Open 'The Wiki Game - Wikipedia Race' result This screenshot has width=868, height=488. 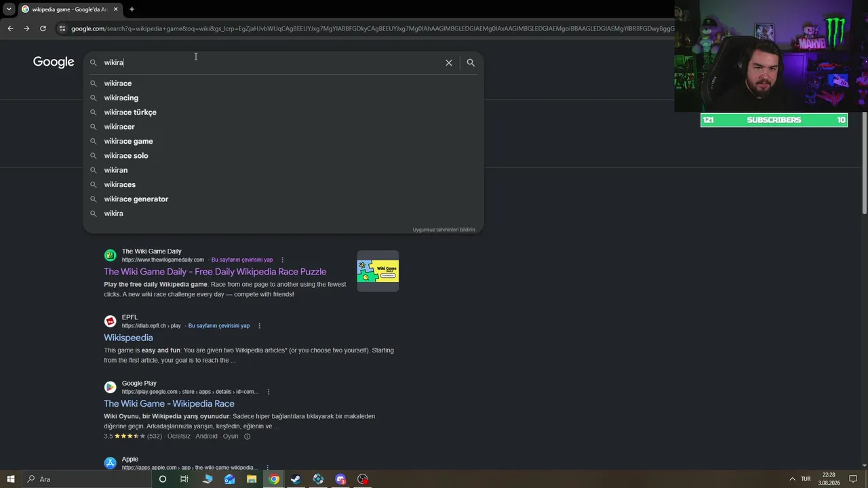[x=169, y=403]
